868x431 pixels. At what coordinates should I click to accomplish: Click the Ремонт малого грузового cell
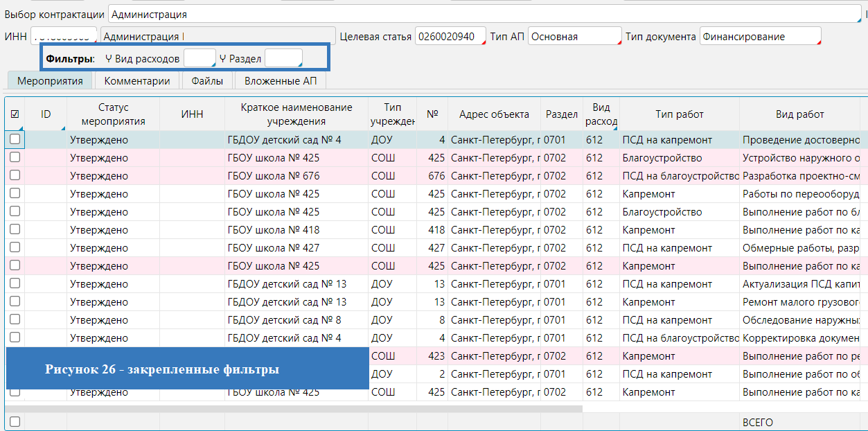800,302
